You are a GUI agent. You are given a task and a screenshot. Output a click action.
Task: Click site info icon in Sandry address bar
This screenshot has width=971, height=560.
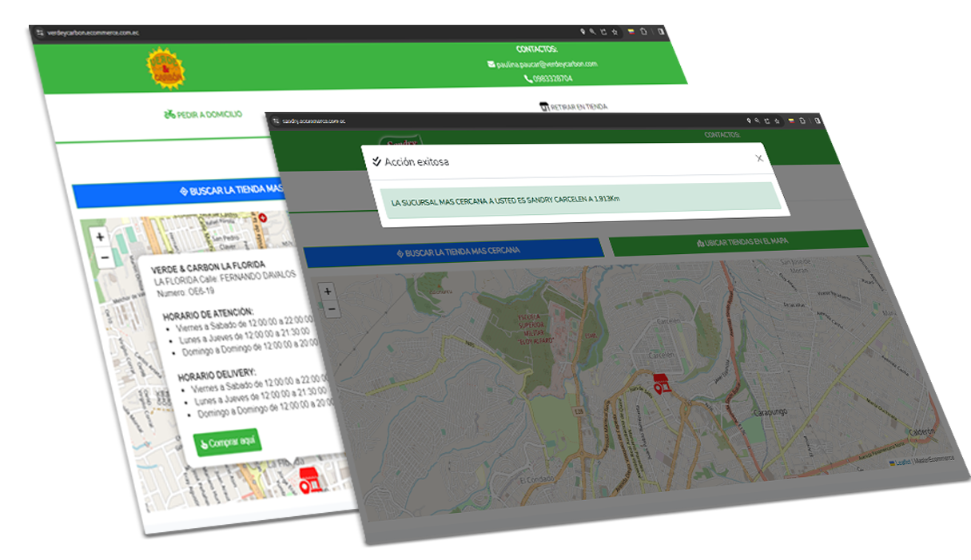[277, 121]
